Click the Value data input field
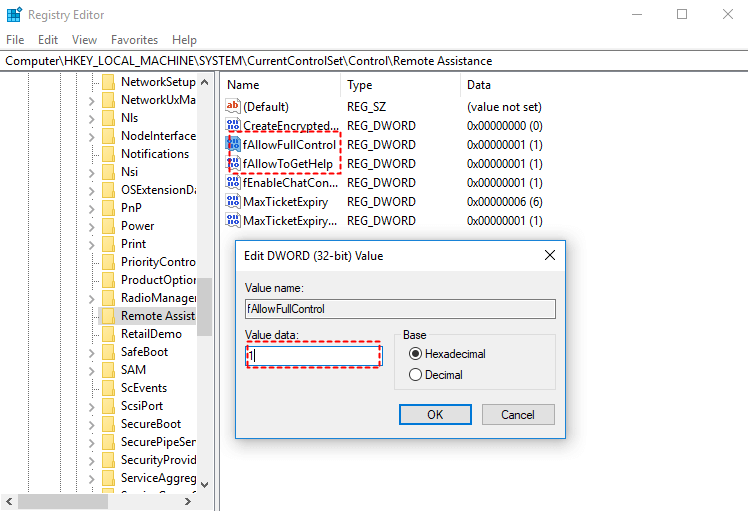Image resolution: width=748 pixels, height=511 pixels. click(x=313, y=355)
